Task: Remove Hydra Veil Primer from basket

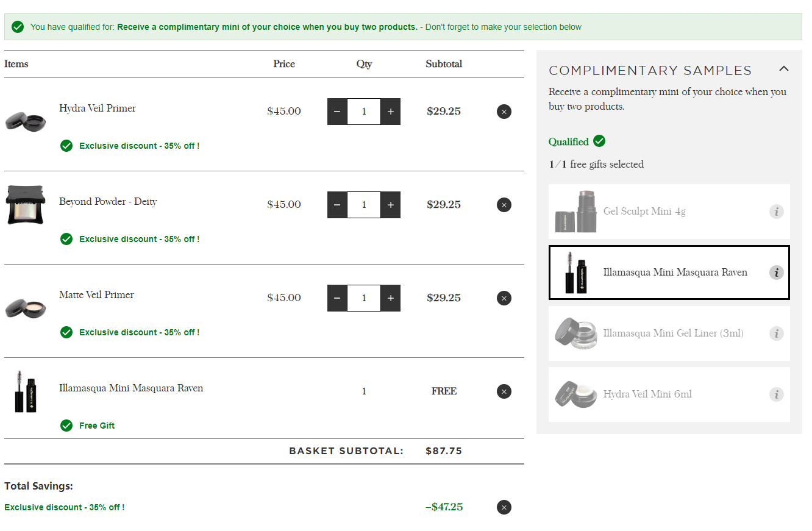Action: (504, 112)
